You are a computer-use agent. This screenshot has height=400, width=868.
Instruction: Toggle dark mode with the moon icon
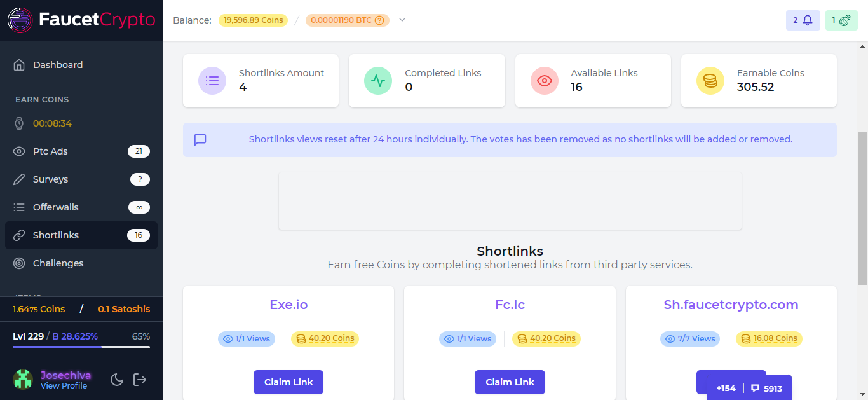[x=117, y=380]
